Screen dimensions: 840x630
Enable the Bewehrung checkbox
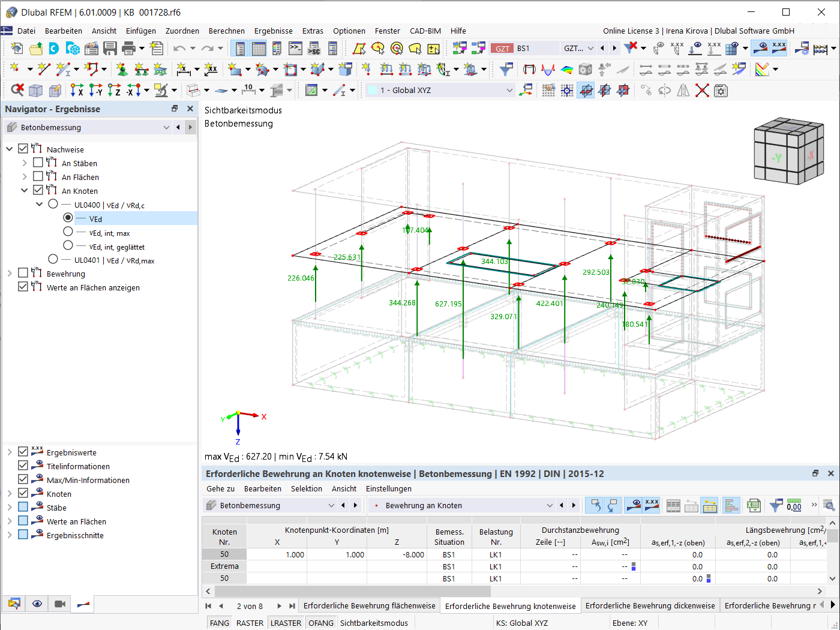point(23,273)
